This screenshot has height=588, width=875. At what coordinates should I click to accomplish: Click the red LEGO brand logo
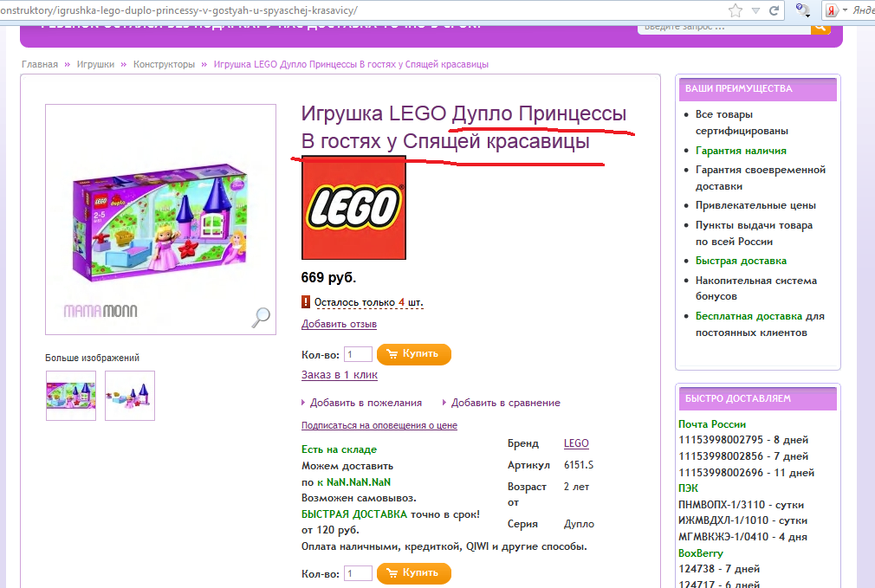(x=353, y=207)
